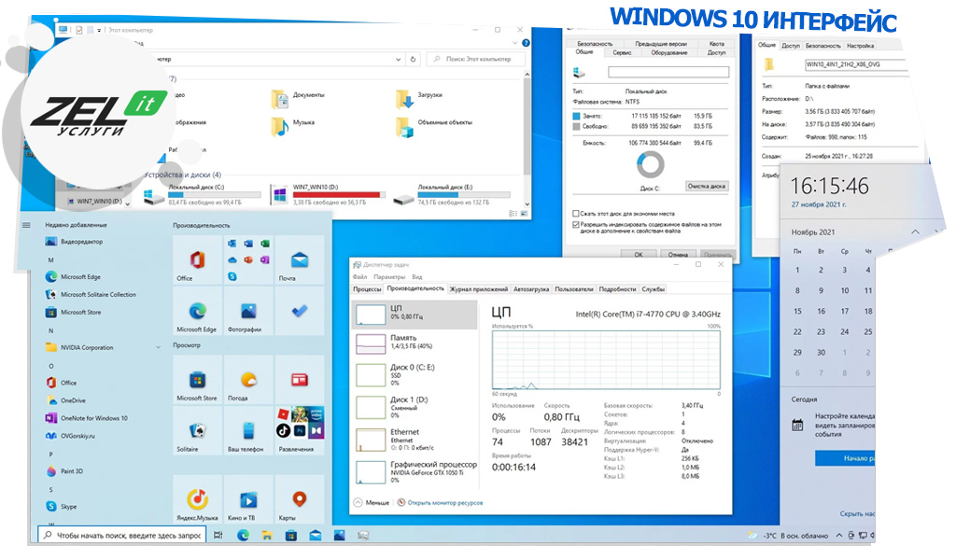The height and width of the screenshot is (560, 956).
Task: Click Отмена in disk properties
Action: [678, 254]
